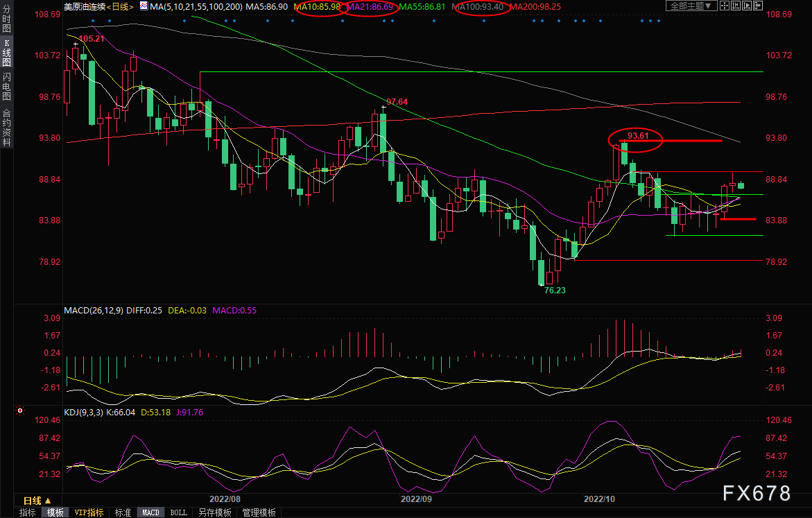Click the 76.23 low price label

555,290
